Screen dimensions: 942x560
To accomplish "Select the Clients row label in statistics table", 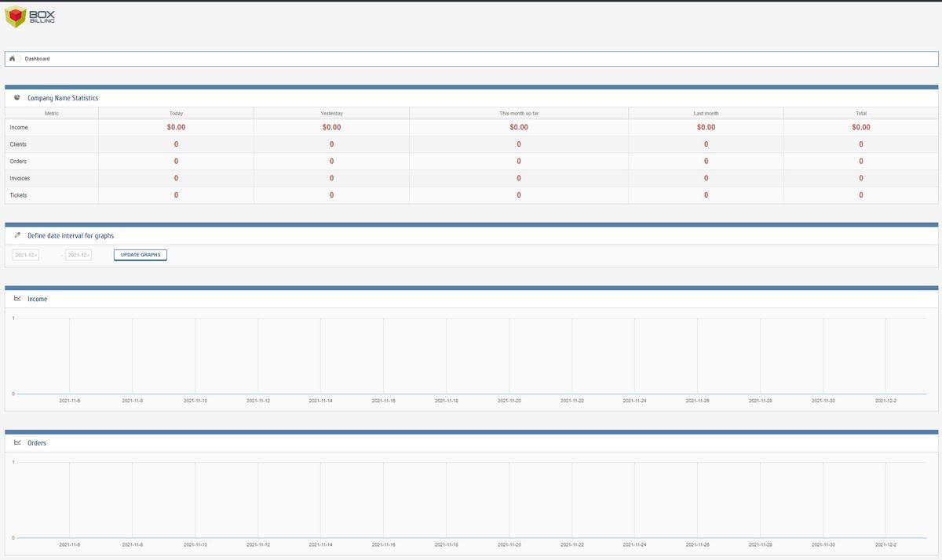I will (18, 144).
